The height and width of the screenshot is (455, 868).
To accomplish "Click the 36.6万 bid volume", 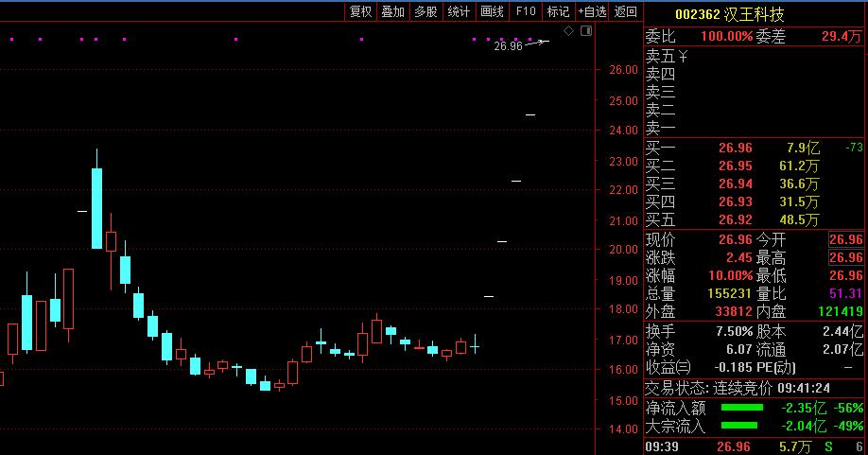I will 799,184.
